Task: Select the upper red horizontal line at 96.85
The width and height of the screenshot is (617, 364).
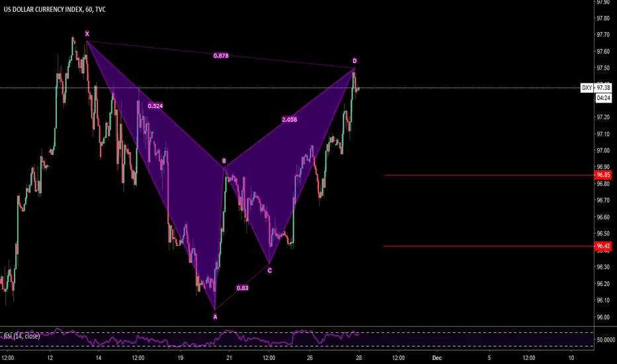Action: coord(489,175)
